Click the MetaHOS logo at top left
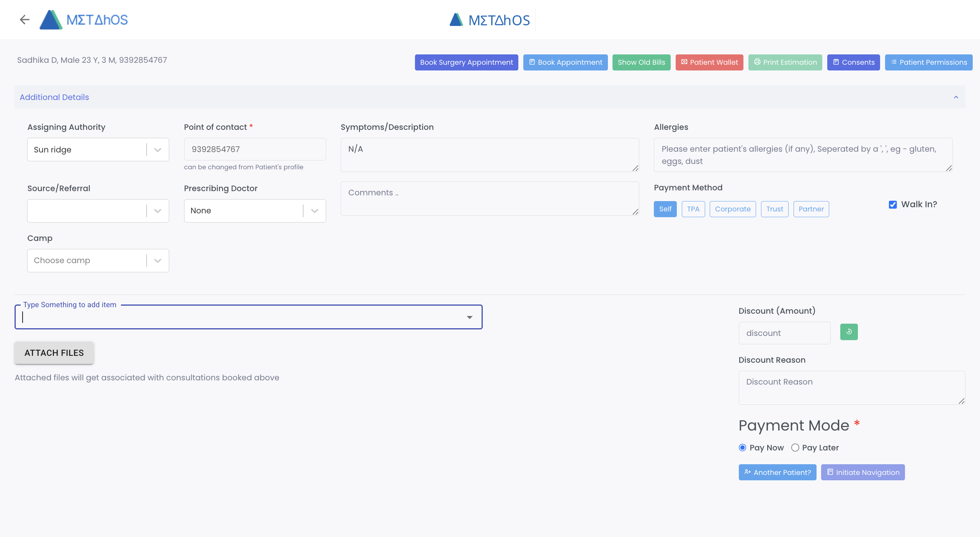 [x=84, y=20]
